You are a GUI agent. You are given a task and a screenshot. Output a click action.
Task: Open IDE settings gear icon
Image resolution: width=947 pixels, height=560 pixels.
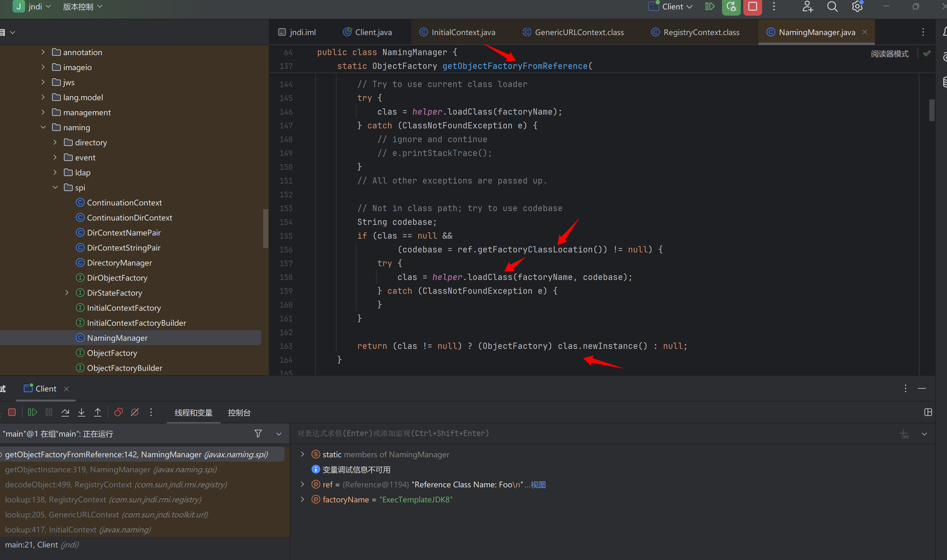coord(857,7)
